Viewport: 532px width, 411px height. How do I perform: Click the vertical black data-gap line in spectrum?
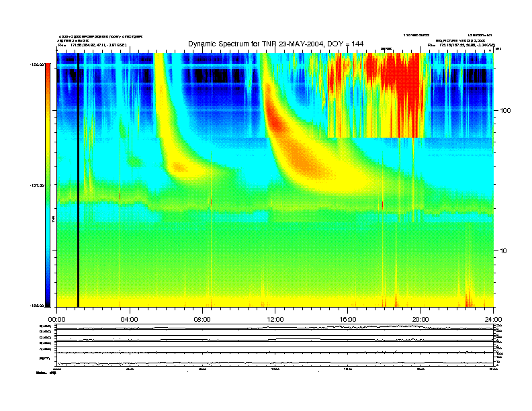(78, 180)
